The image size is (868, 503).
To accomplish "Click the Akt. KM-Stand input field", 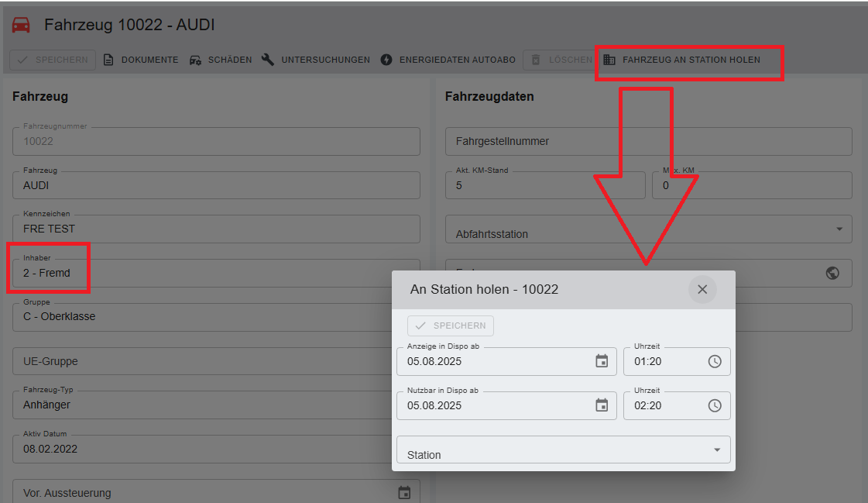I will click(x=544, y=186).
